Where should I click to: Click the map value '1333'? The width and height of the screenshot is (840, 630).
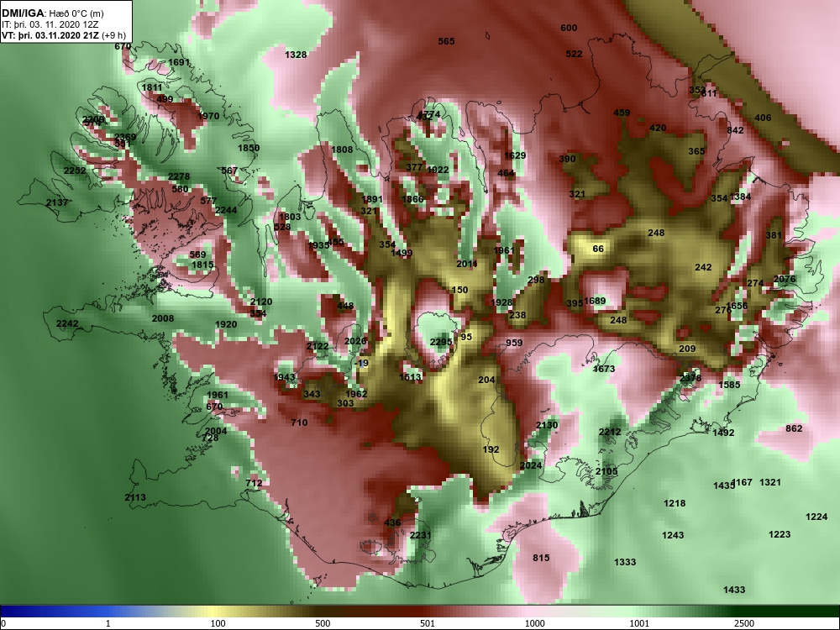tap(625, 562)
